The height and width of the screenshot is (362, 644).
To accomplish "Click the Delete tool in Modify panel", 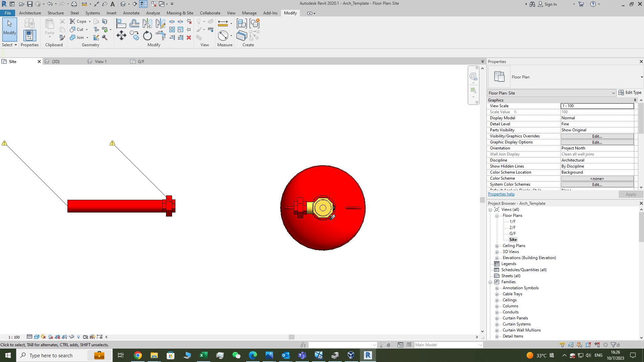I will click(189, 38).
